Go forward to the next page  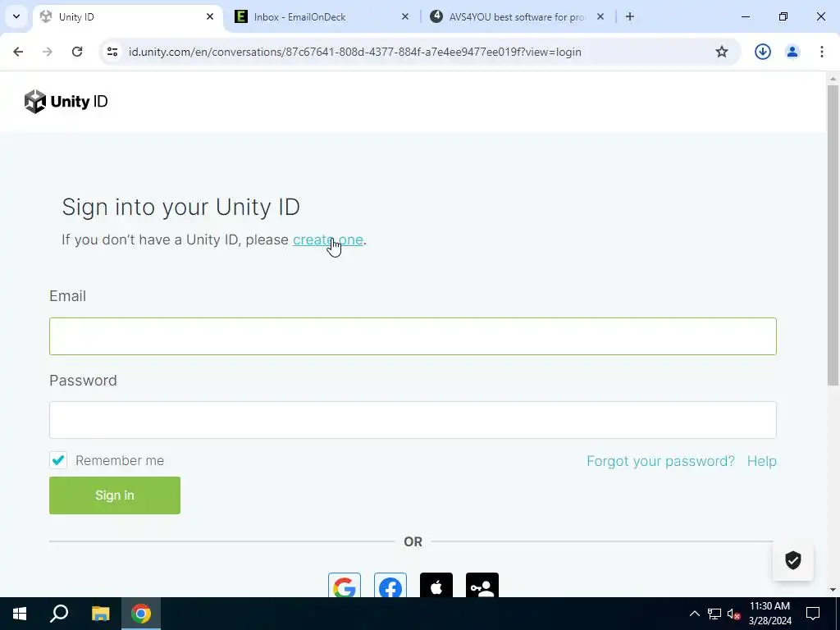pos(48,52)
